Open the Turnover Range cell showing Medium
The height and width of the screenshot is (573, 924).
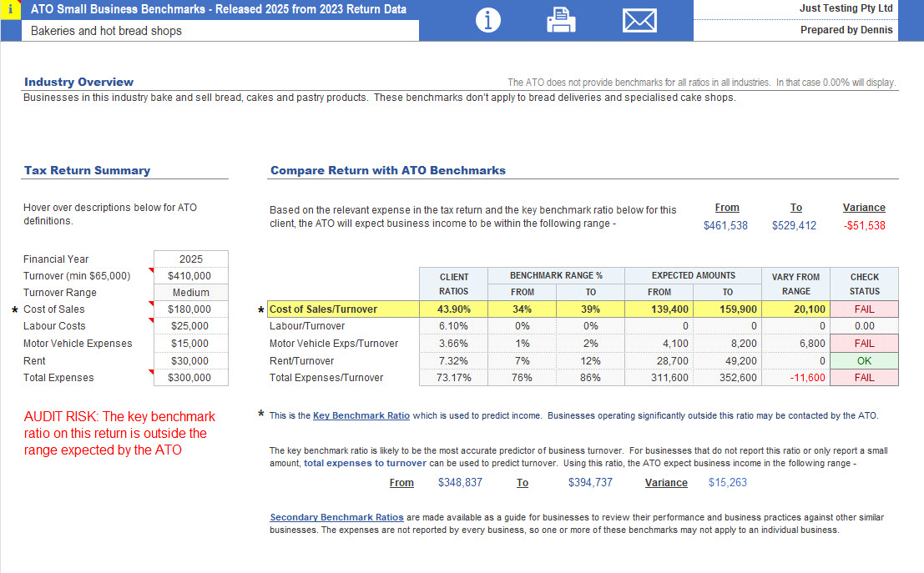tap(190, 293)
